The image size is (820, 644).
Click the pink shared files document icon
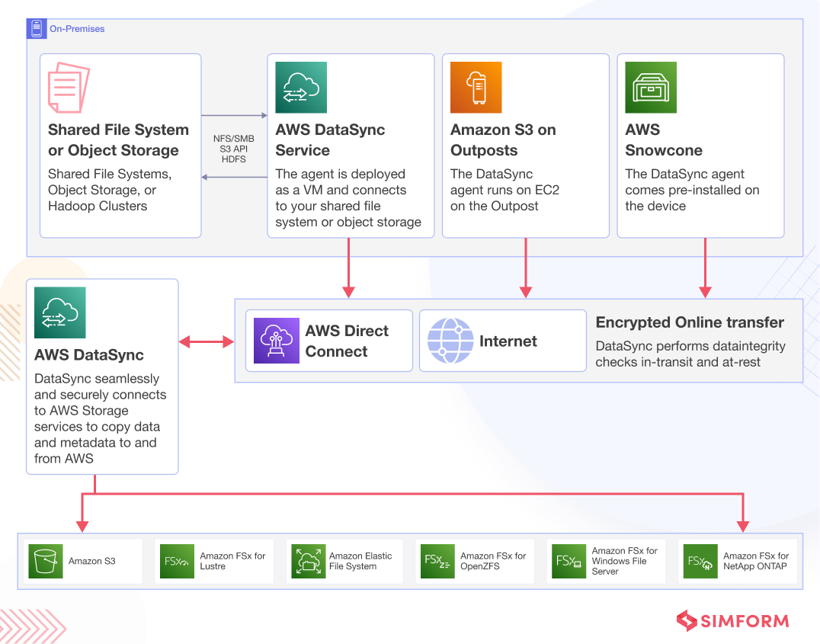(69, 88)
